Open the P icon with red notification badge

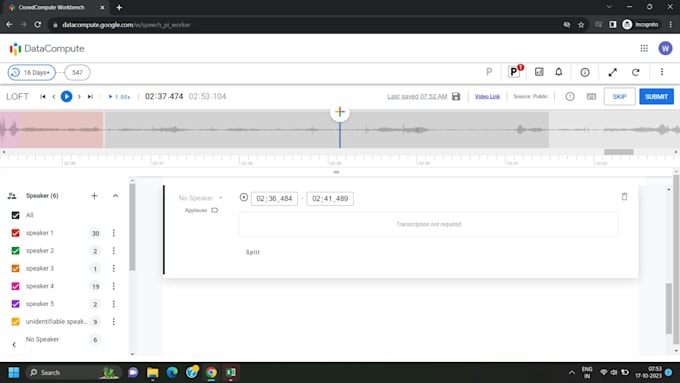[514, 72]
